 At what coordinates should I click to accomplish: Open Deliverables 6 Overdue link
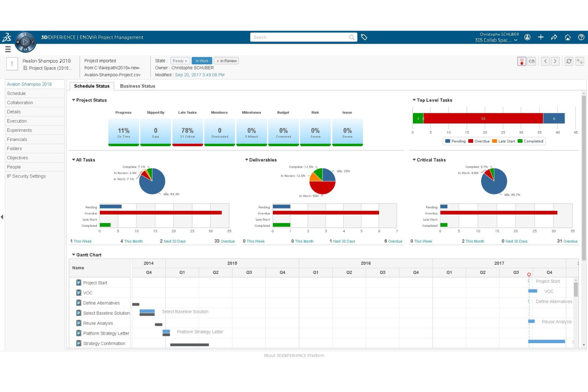click(393, 241)
